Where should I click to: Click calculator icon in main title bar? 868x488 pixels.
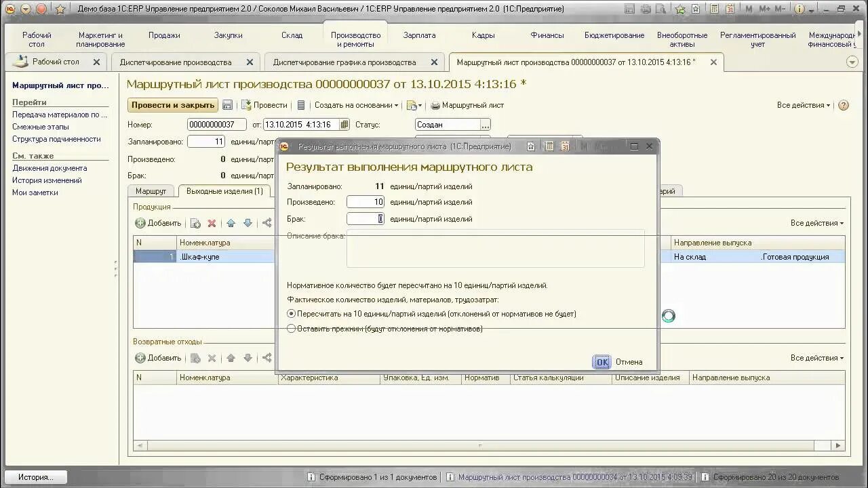click(715, 9)
